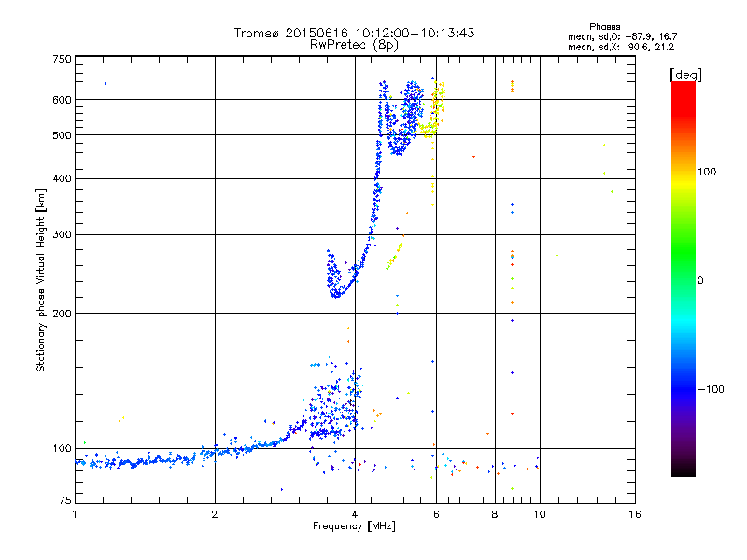Click the x-axis tick label '10'
Screen dimensions: 747x560
pyautogui.click(x=540, y=514)
